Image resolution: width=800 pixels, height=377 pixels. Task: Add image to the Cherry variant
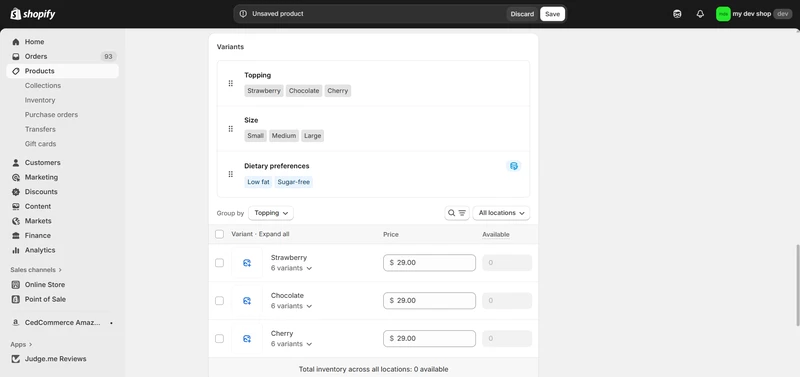click(247, 338)
